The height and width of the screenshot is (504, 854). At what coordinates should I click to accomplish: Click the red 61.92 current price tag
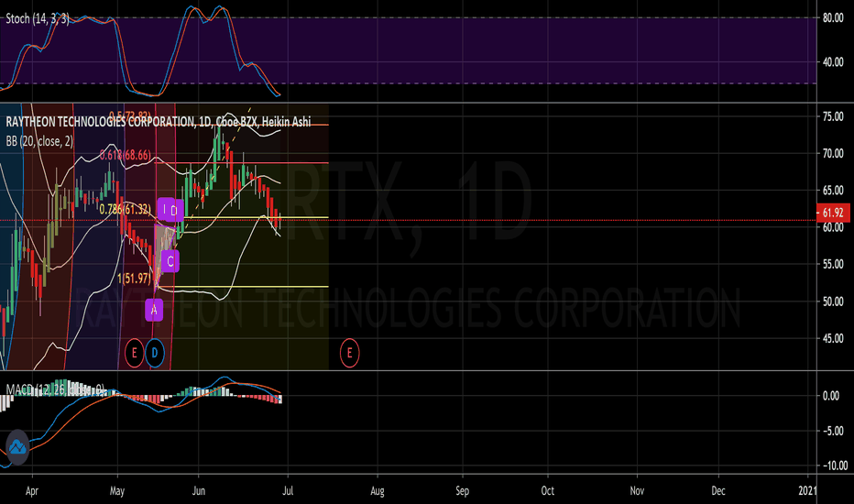[x=833, y=213]
